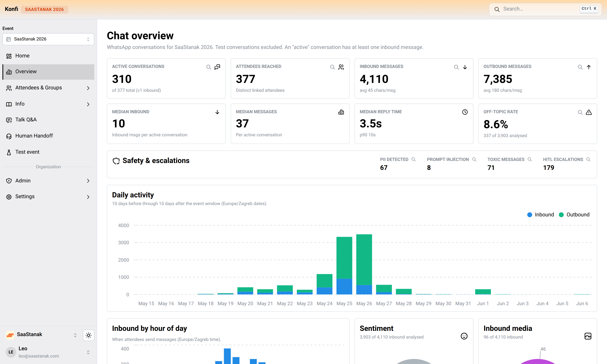Image resolution: width=607 pixels, height=364 pixels.
Task: Open Human Handoff in the sidebar
Action: coord(48,136)
